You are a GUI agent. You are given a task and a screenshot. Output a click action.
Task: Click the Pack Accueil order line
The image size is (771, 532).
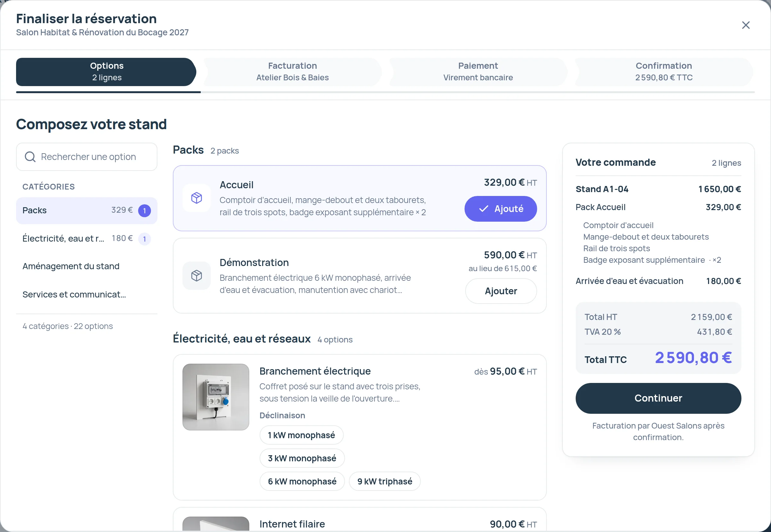pos(658,207)
